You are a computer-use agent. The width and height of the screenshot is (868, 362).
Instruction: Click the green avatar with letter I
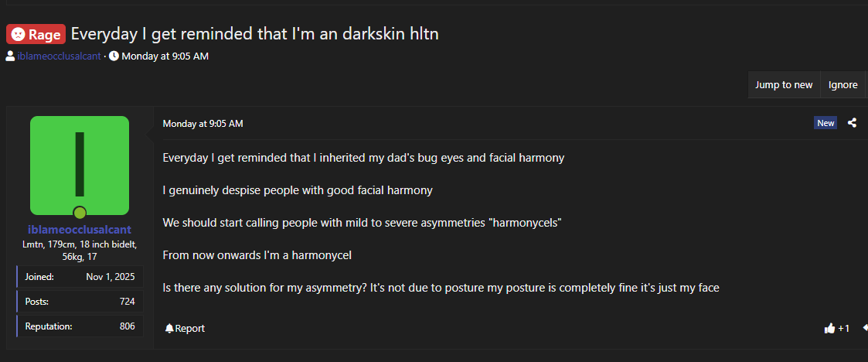coord(79,165)
